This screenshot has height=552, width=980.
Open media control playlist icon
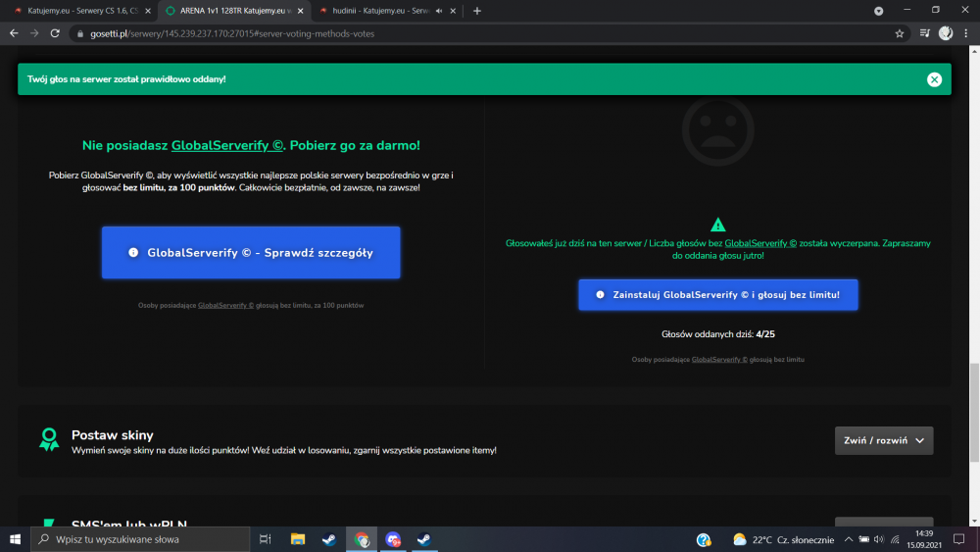click(925, 33)
